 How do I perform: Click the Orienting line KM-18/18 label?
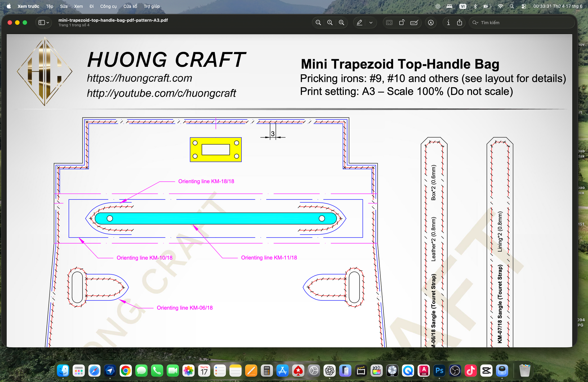(206, 181)
